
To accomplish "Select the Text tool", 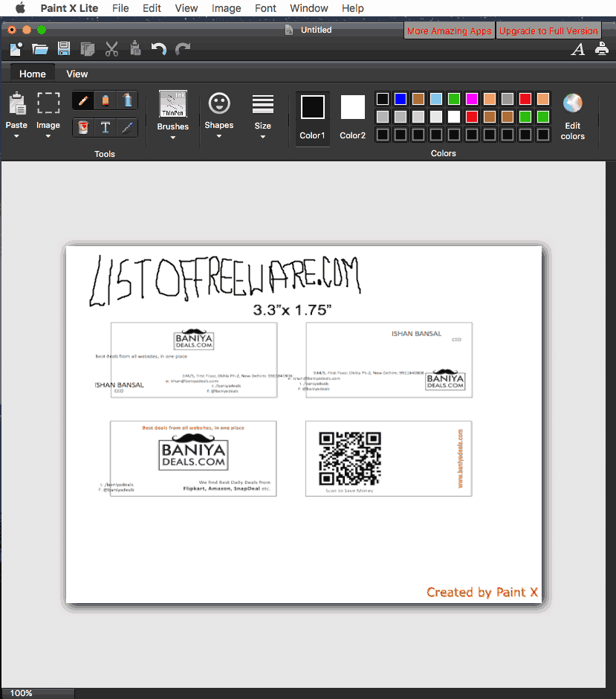I will [x=105, y=127].
